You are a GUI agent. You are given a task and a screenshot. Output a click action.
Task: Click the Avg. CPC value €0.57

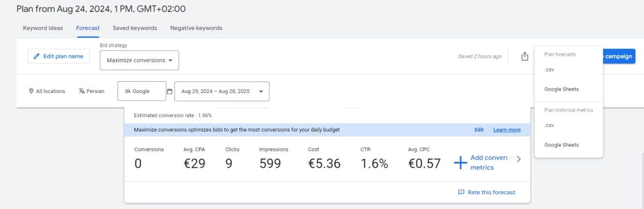pyautogui.click(x=425, y=164)
